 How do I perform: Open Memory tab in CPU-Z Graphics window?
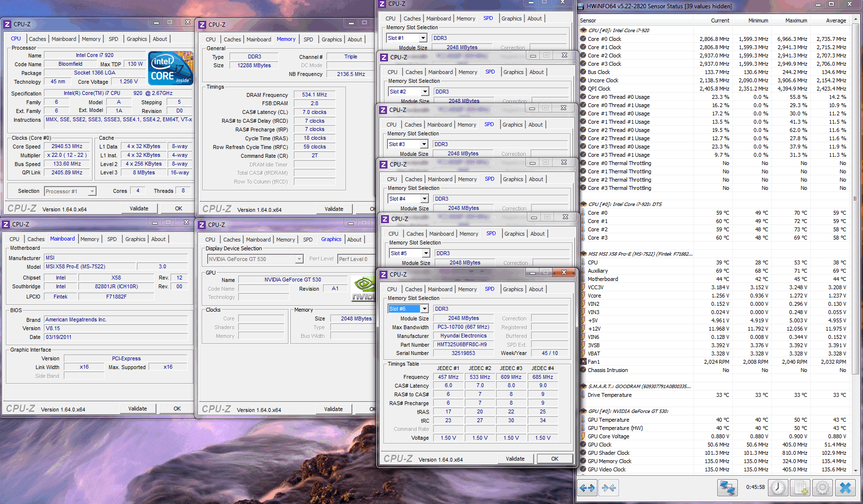coord(286,240)
